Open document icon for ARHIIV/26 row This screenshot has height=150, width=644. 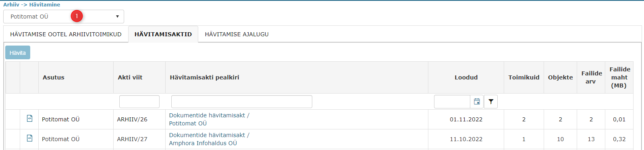pos(29,119)
